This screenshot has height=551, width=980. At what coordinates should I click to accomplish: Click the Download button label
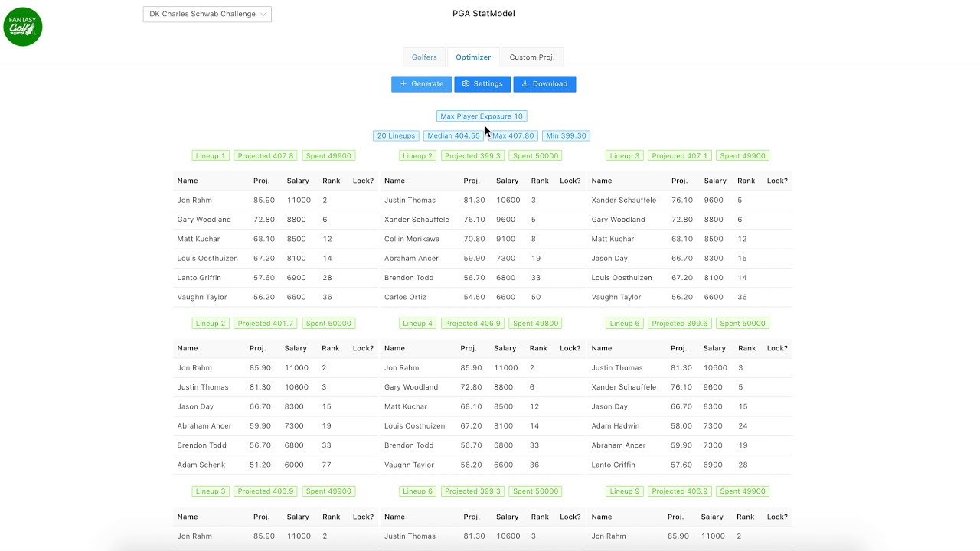pos(550,84)
